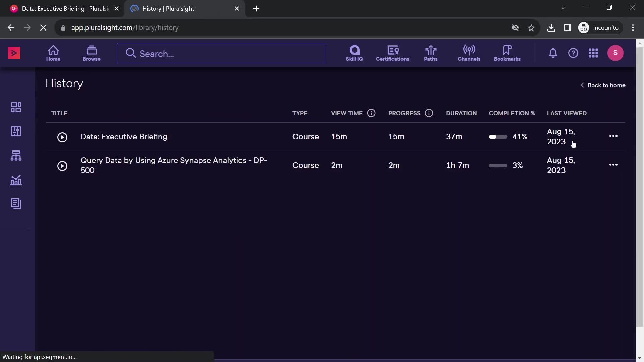Click the 1h 7m duration value
This screenshot has height=362, width=644.
(x=458, y=165)
